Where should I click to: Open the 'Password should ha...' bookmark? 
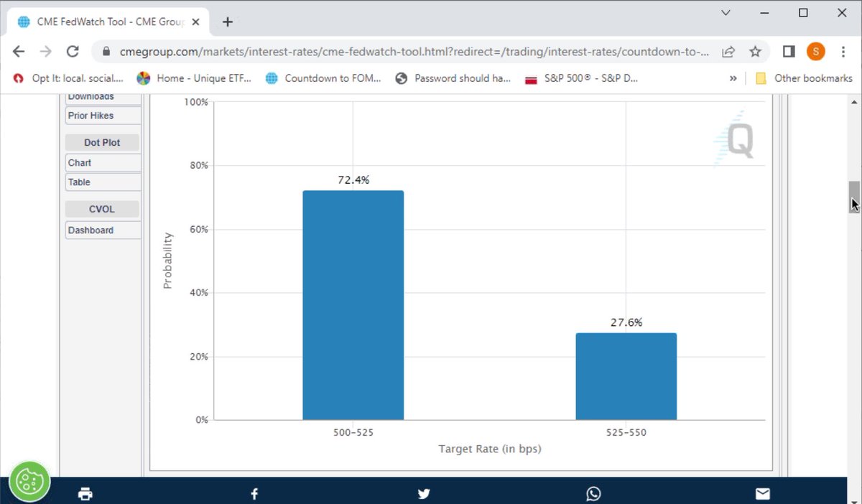click(453, 78)
